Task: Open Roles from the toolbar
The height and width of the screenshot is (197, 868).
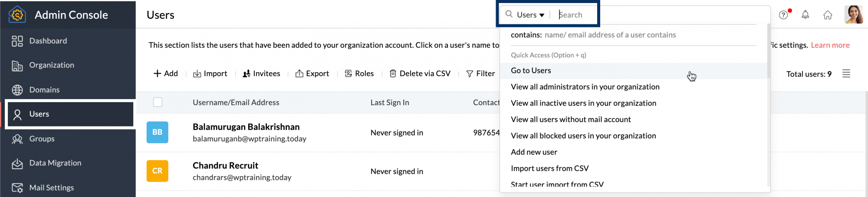Action: point(359,73)
